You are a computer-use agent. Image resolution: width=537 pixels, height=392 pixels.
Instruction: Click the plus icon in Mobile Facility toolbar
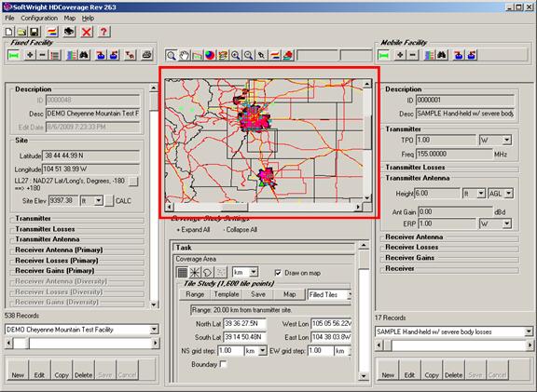[400, 55]
